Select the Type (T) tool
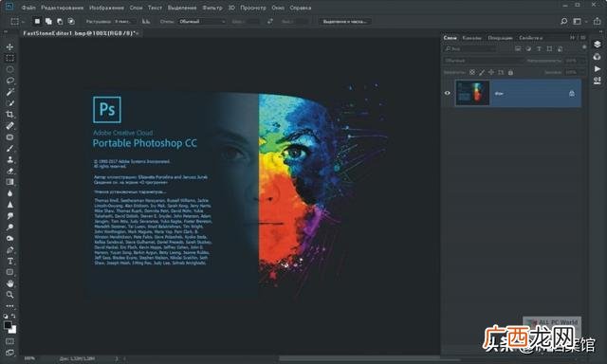This screenshot has width=607, height=364. [10, 261]
